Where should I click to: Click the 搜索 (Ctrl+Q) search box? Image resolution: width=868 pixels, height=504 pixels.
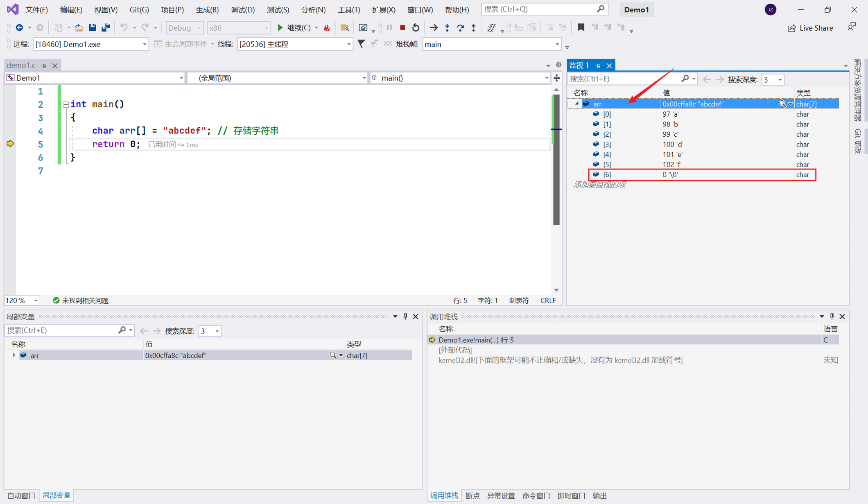[540, 9]
